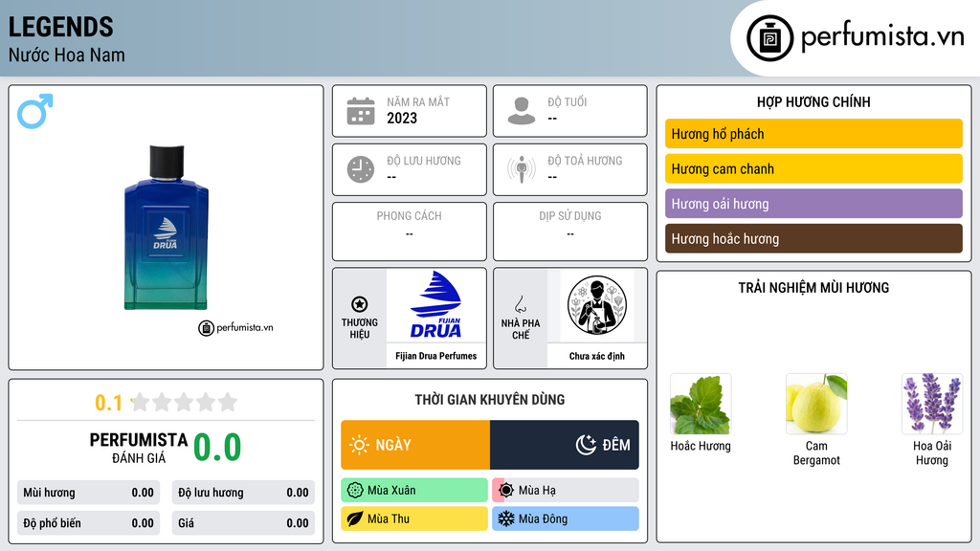Click the Mùi hương 0.00 score row
This screenshot has height=551, width=980.
coord(88,493)
